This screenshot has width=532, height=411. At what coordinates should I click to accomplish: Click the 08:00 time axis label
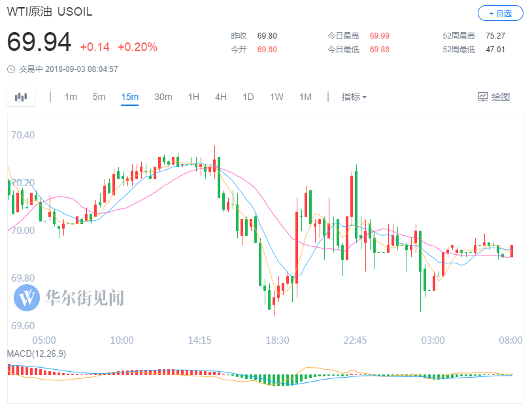tap(510, 340)
